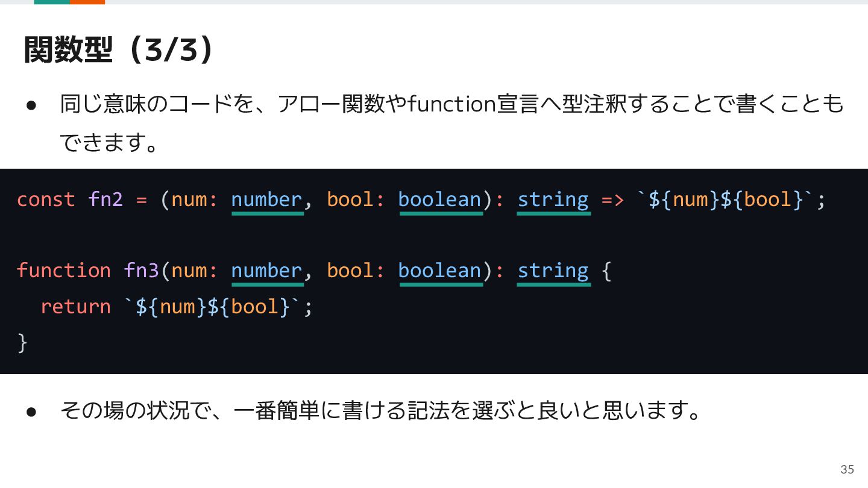Click the function keyword in the code
Viewport: 868px width, 488px height.
click(64, 271)
